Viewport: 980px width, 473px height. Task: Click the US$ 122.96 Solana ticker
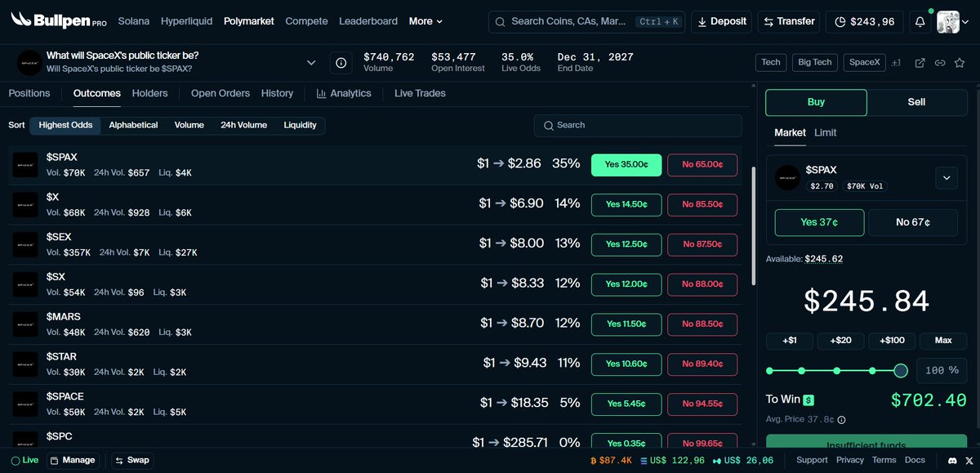pyautogui.click(x=674, y=460)
